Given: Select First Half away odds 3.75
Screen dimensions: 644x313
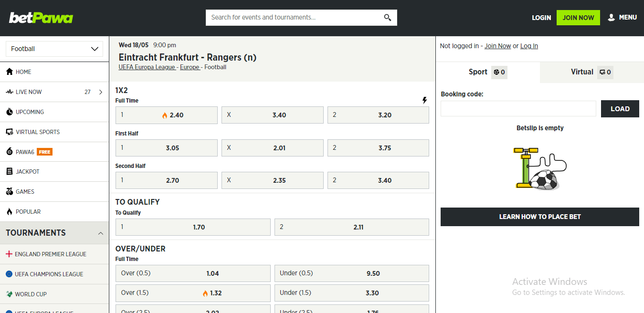Looking at the screenshot, I should coord(378,148).
